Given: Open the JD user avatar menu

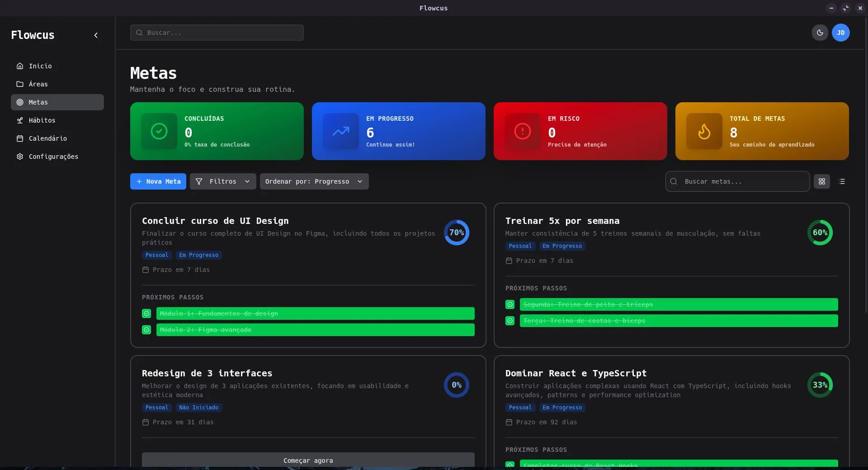Looking at the screenshot, I should (840, 33).
